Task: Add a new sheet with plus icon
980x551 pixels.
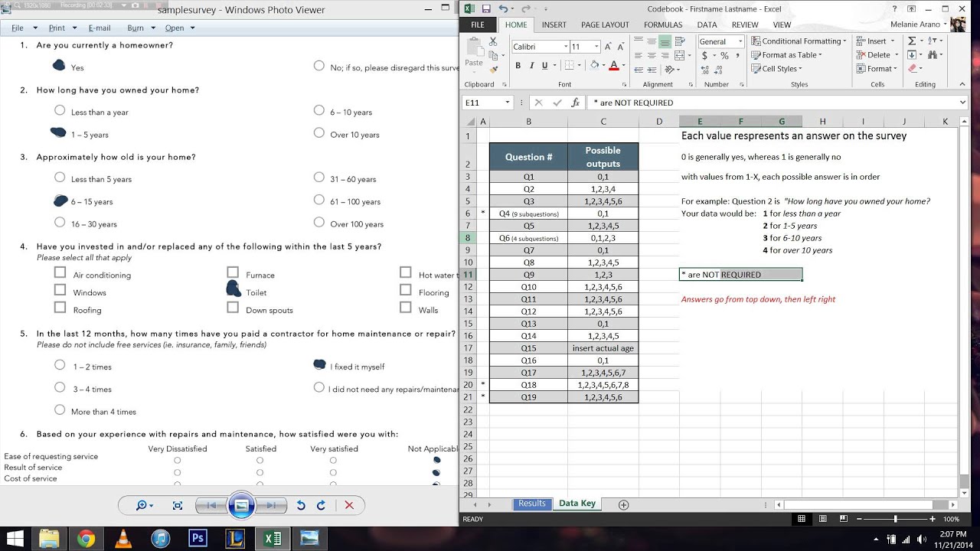Action: (x=623, y=504)
